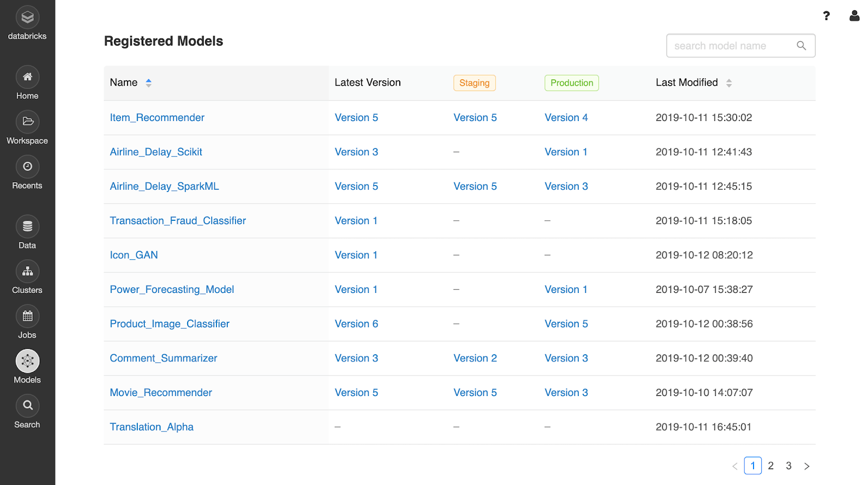
Task: Sort by Last Modified column arrows
Action: click(729, 83)
